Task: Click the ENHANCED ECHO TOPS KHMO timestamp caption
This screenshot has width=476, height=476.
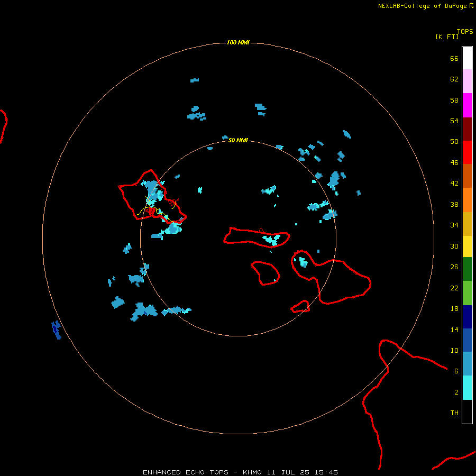Action: (x=240, y=472)
